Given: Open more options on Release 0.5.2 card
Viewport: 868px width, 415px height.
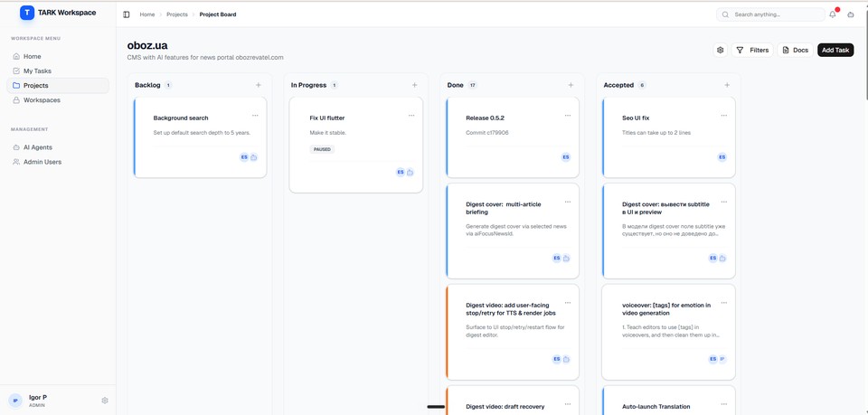Looking at the screenshot, I should [x=568, y=116].
